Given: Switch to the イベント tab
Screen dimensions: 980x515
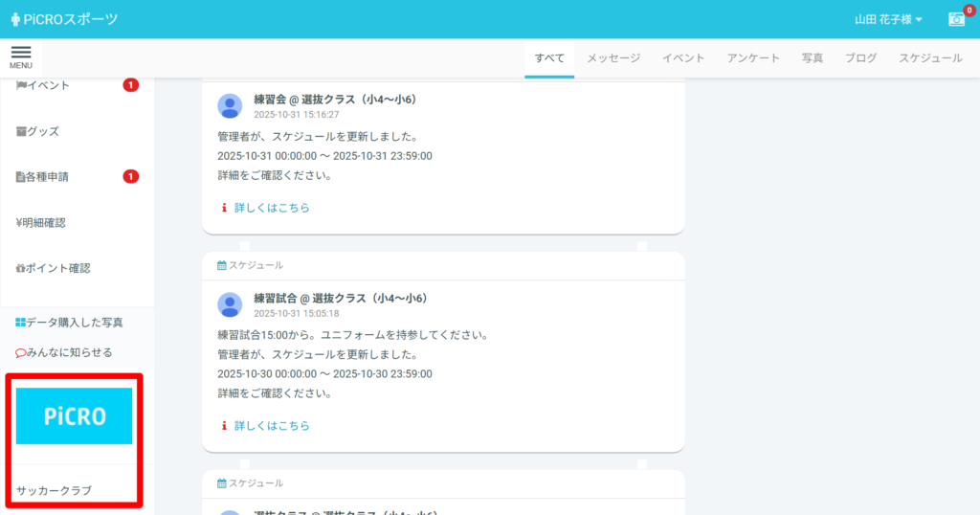Looking at the screenshot, I should 683,58.
